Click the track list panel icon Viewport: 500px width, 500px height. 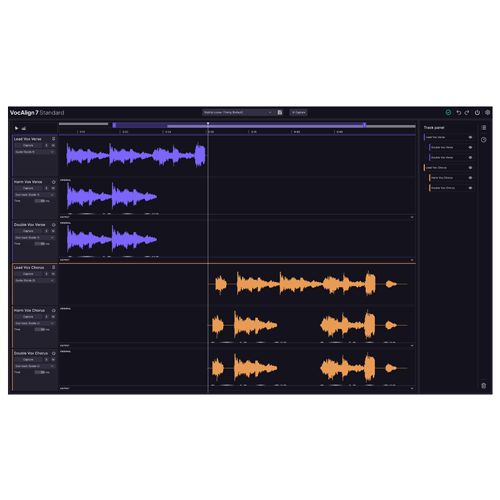(484, 128)
